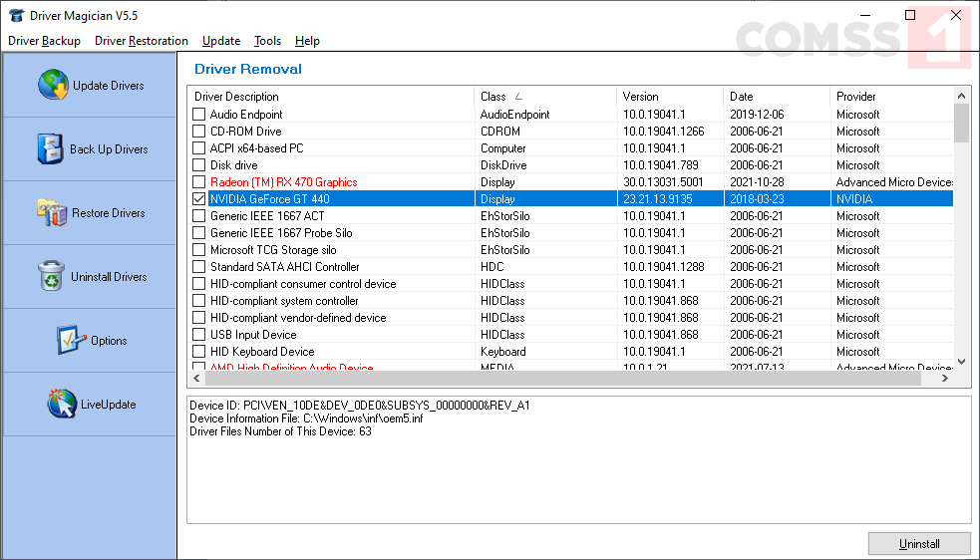Viewport: 980px width, 560px height.
Task: Maximize the Driver Magician window
Action: click(910, 15)
